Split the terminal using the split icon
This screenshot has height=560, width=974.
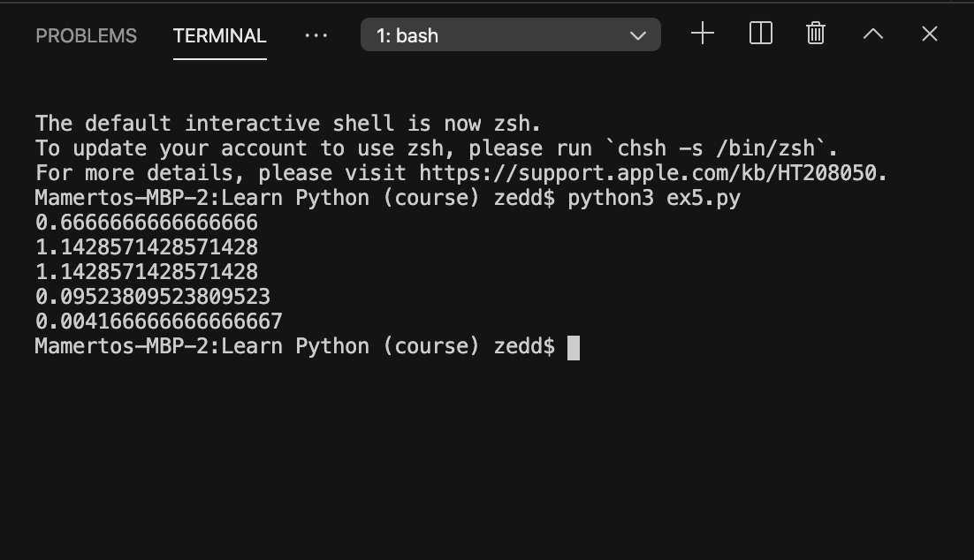coord(760,34)
